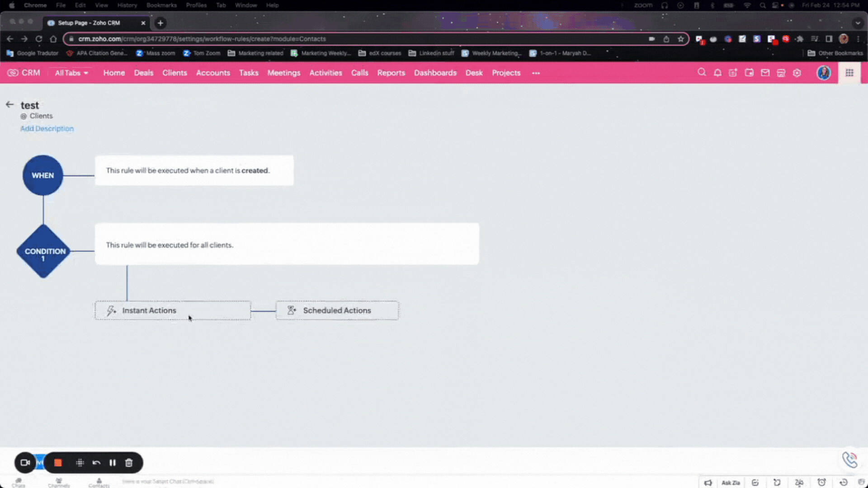
Task: Click the Ask Zia assistant
Action: pos(730,483)
